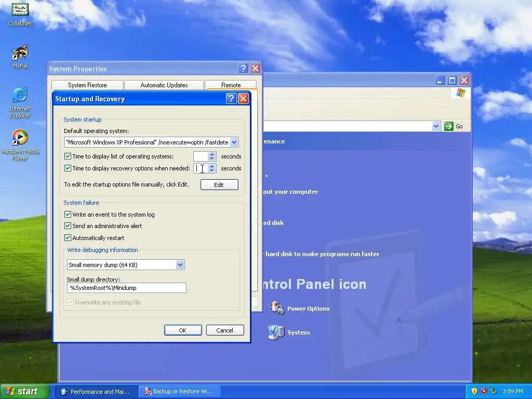Click the Small dump directory text field

pos(127,288)
